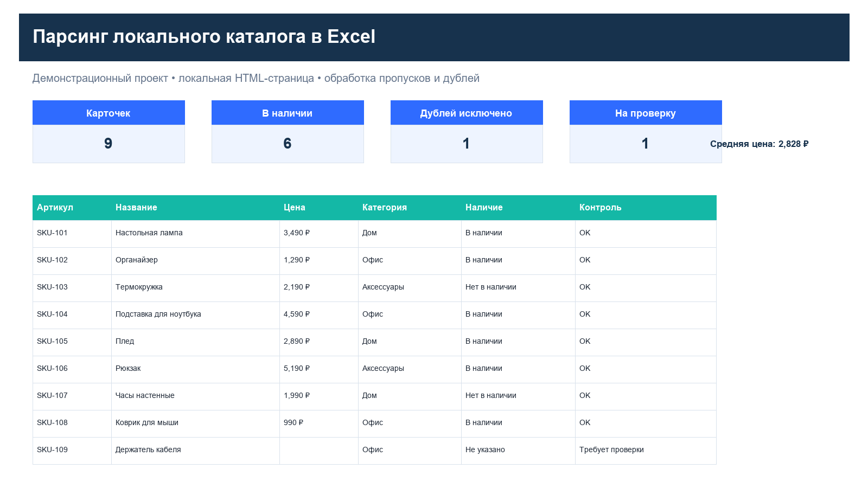Click the "Название" column header
The height and width of the screenshot is (488, 868).
(x=195, y=208)
